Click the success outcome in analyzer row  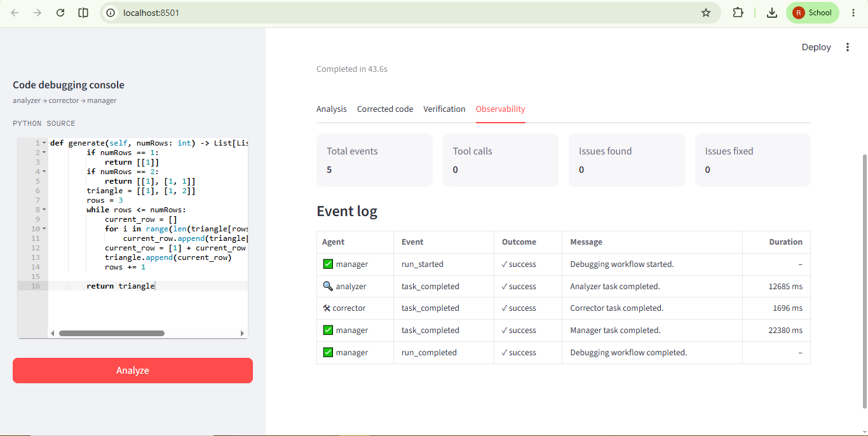[x=519, y=286]
